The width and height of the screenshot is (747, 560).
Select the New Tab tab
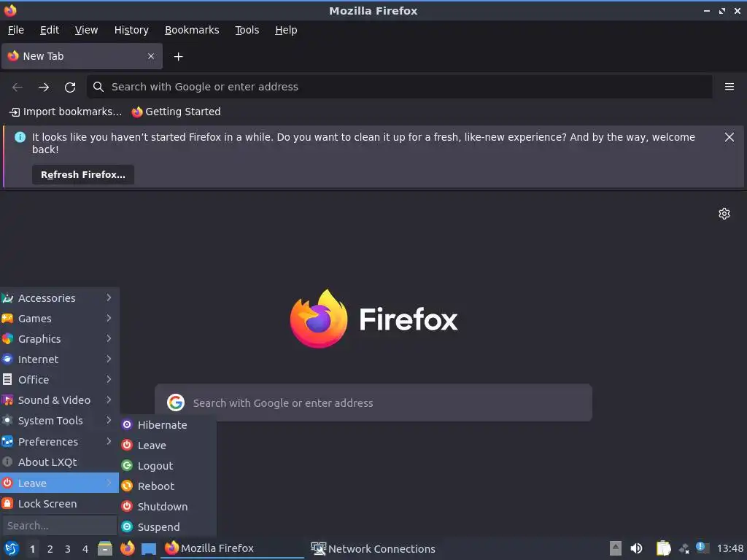coord(82,56)
